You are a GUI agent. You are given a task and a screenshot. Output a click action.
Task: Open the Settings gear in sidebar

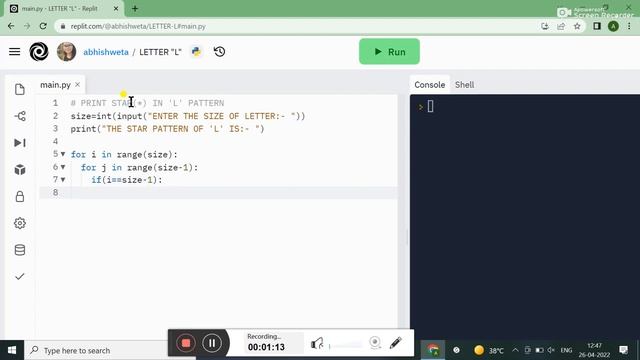click(x=20, y=223)
